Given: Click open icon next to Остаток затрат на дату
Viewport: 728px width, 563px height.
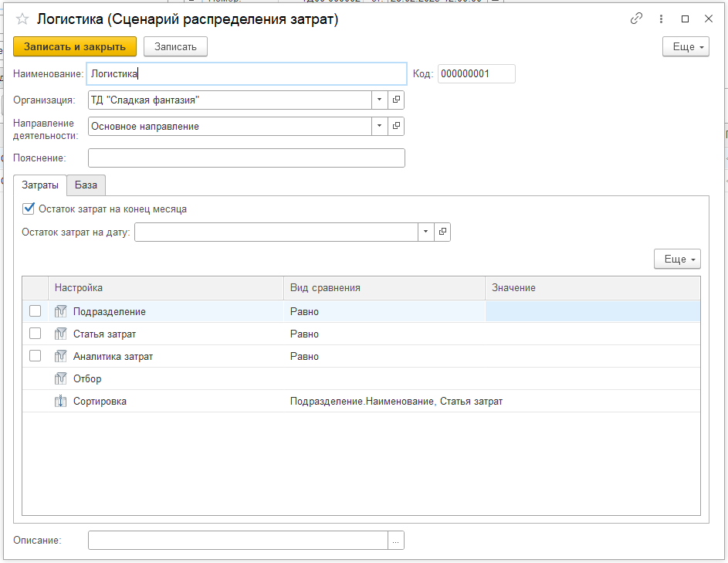Looking at the screenshot, I should click(442, 232).
